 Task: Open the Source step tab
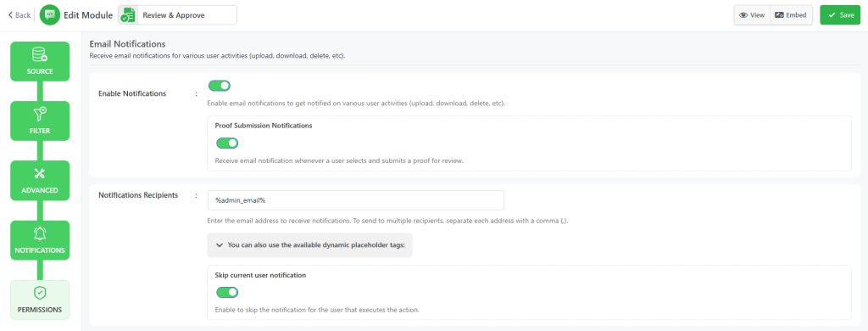coord(40,62)
